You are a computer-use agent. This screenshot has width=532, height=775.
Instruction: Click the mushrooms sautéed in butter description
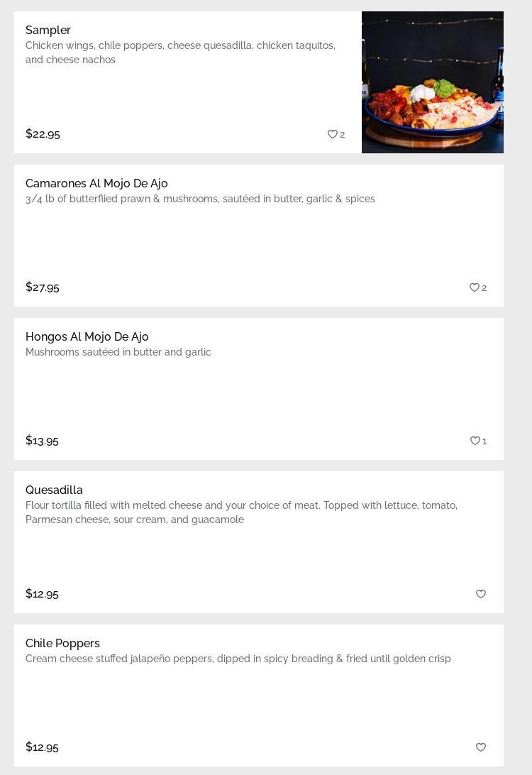pyautogui.click(x=118, y=352)
